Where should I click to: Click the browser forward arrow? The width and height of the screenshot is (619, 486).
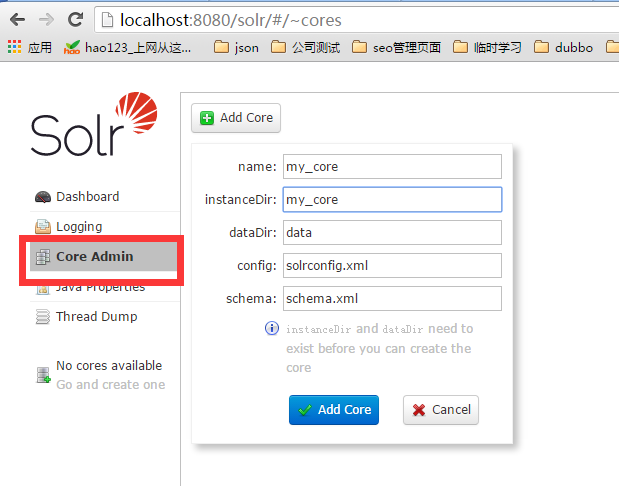pyautogui.click(x=46, y=19)
